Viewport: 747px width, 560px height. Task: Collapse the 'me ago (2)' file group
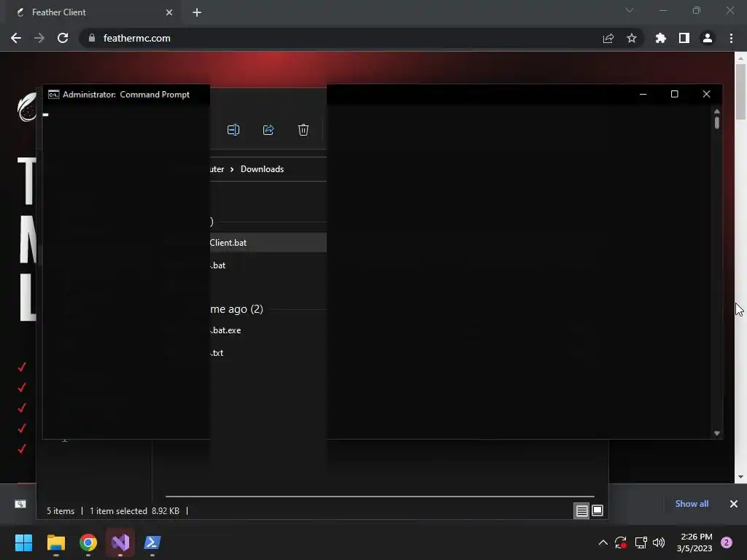(x=237, y=309)
